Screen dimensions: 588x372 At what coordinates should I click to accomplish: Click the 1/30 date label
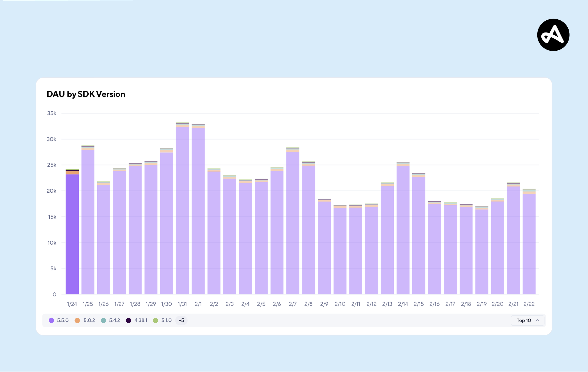tap(167, 304)
